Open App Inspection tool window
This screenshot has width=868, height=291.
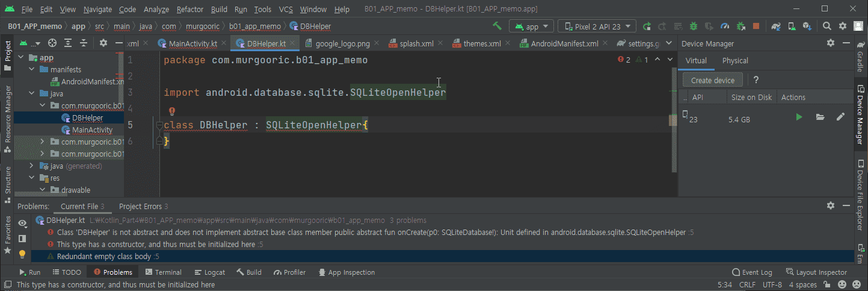tap(346, 272)
